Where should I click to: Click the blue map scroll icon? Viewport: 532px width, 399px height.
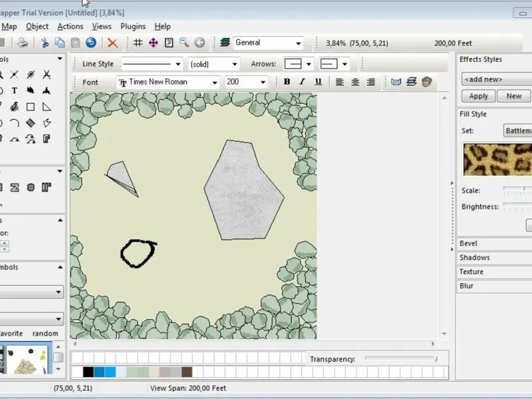tap(396, 82)
